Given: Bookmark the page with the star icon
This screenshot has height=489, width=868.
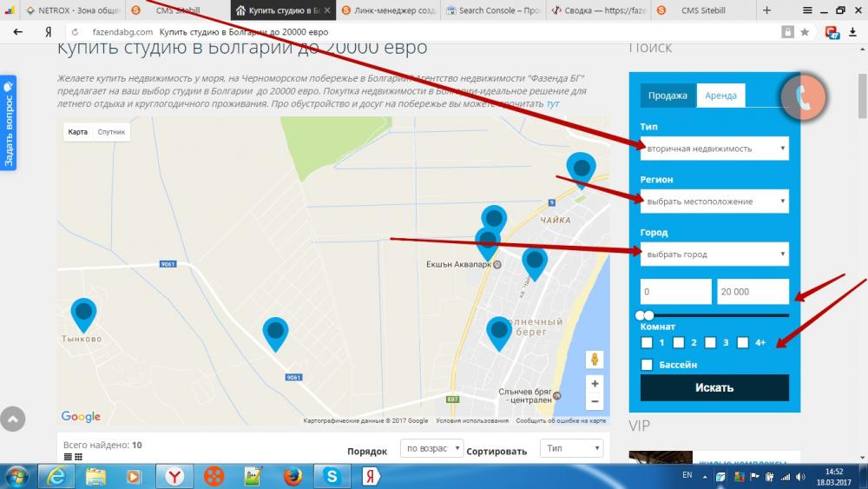Looking at the screenshot, I should coord(805,32).
